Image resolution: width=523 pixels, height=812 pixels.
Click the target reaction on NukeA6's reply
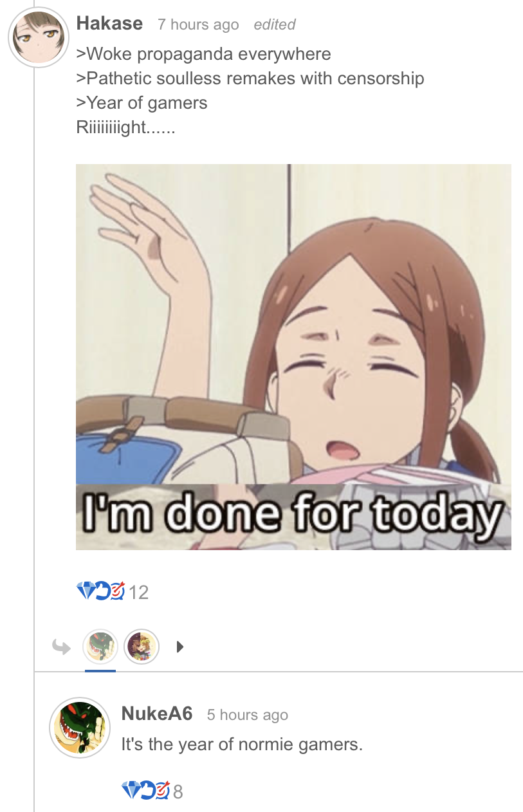[162, 789]
